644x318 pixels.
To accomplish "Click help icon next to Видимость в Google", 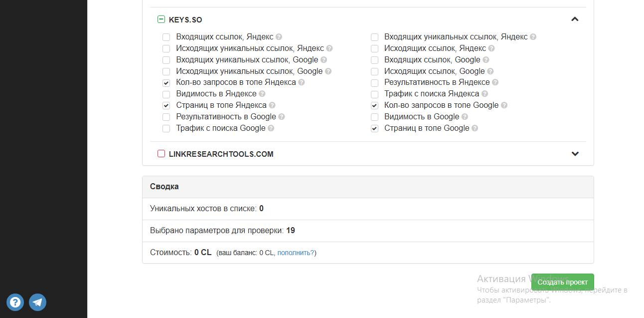I will click(x=465, y=117).
